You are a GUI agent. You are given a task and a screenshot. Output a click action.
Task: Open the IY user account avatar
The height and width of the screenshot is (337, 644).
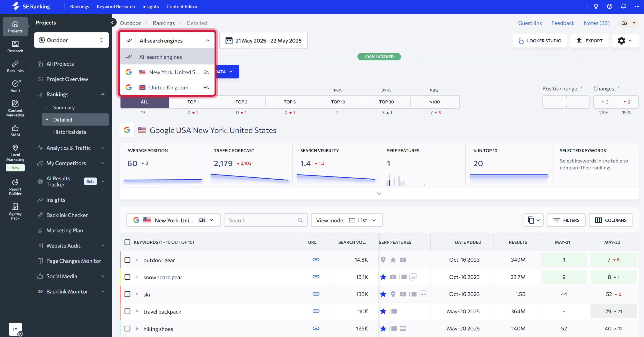click(x=15, y=329)
